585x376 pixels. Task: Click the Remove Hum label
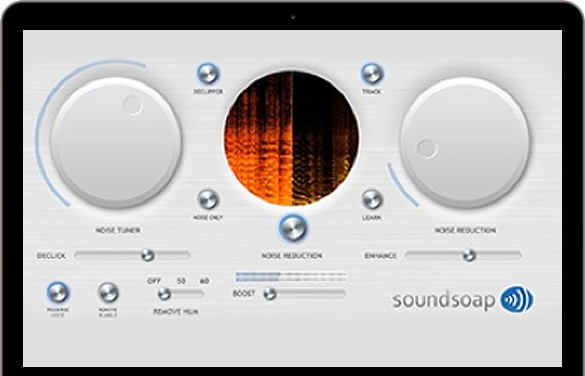(176, 311)
